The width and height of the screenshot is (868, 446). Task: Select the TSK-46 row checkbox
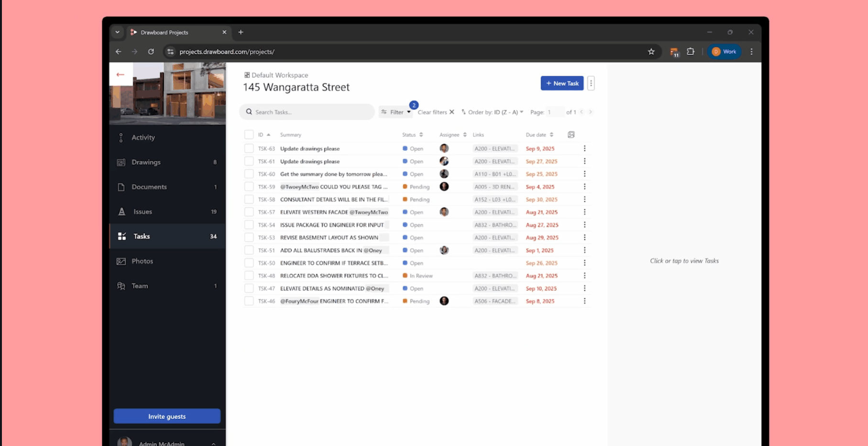(249, 301)
